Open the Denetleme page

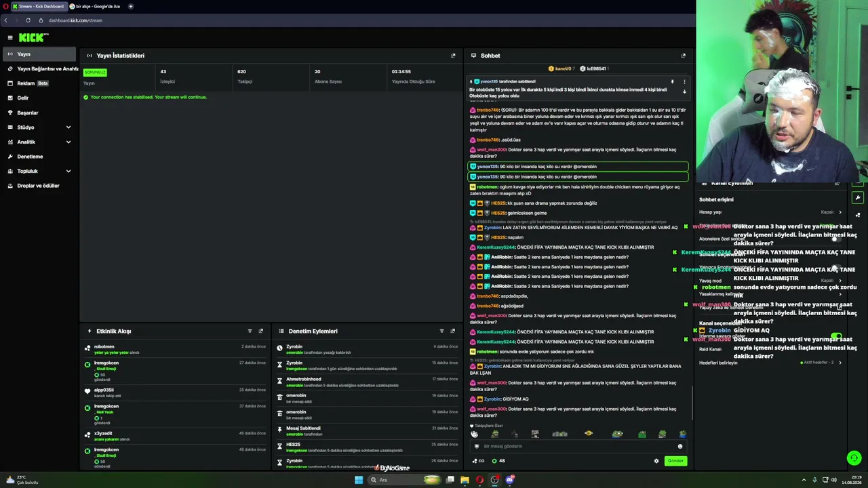coord(39,157)
